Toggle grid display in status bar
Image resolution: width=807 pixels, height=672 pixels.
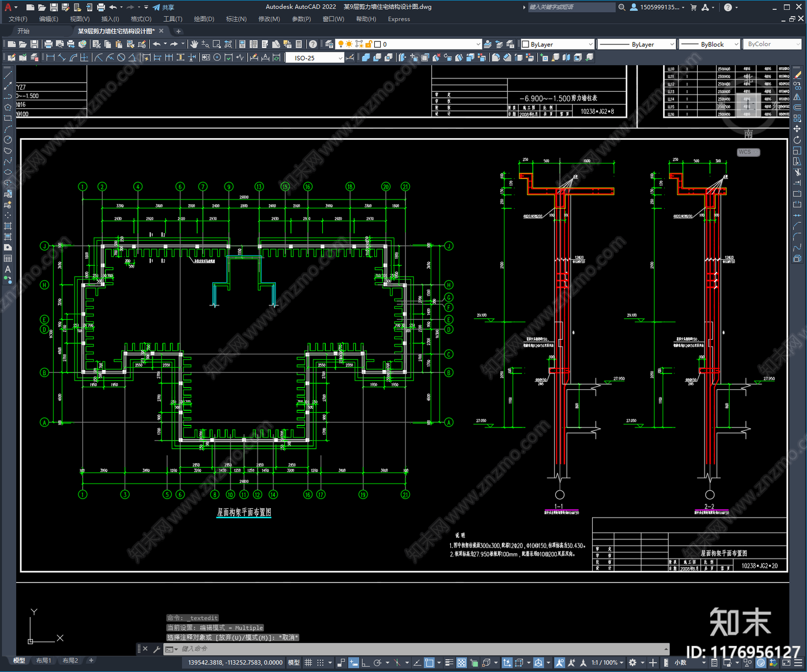point(308,662)
